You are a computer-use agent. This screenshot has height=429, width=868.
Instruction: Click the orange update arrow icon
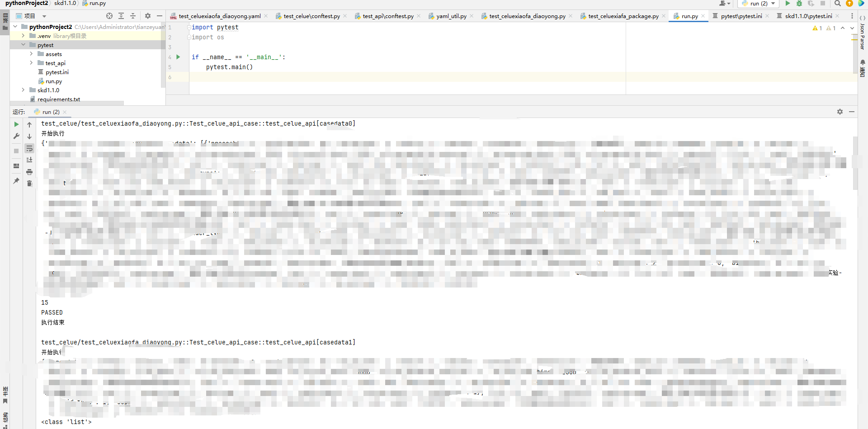pyautogui.click(x=849, y=3)
